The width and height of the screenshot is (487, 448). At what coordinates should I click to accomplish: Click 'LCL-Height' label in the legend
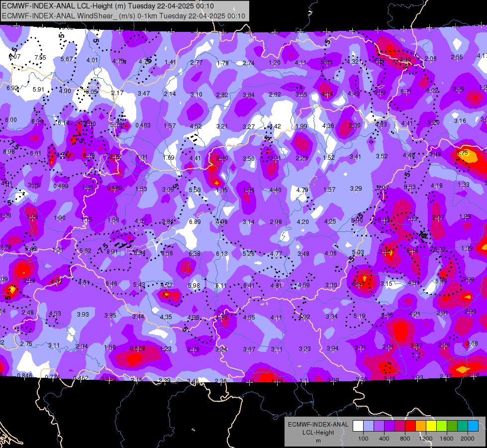point(318,433)
